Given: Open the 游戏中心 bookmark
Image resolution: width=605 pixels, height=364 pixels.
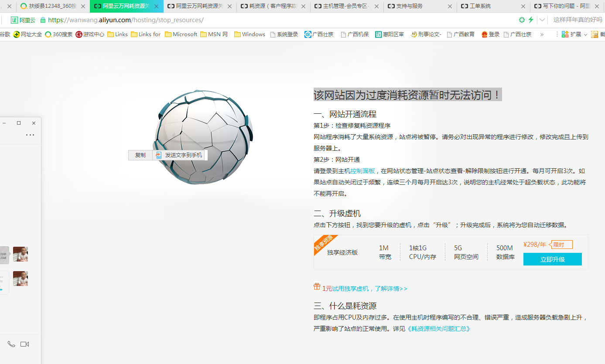Looking at the screenshot, I should (90, 34).
